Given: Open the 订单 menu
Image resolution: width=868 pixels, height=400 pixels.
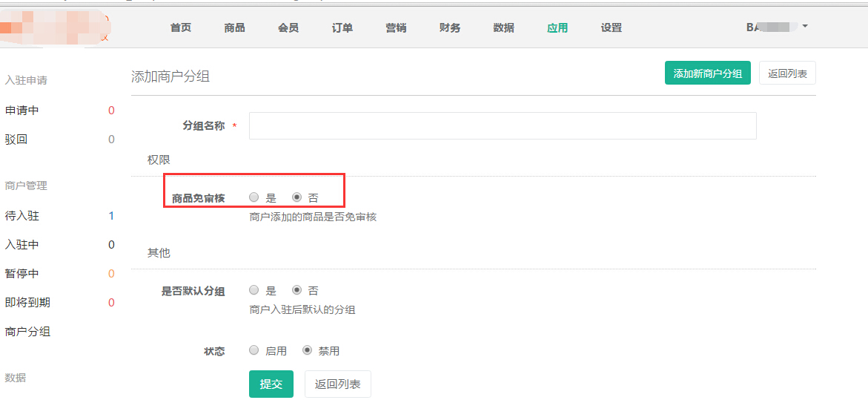Looking at the screenshot, I should click(342, 27).
